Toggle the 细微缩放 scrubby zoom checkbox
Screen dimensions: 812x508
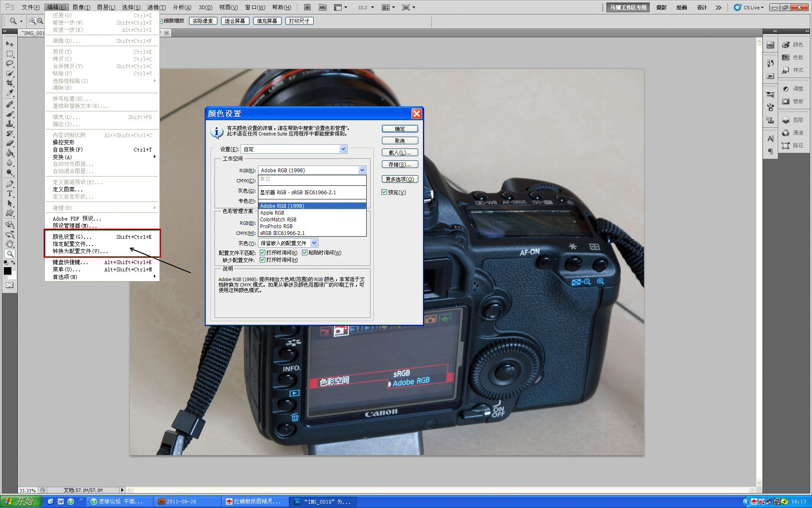pyautogui.click(x=161, y=21)
